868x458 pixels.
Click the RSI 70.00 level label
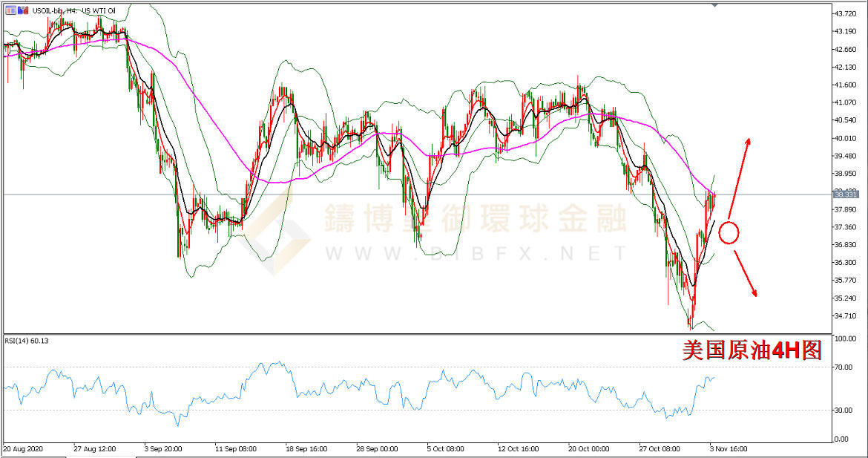tap(844, 367)
